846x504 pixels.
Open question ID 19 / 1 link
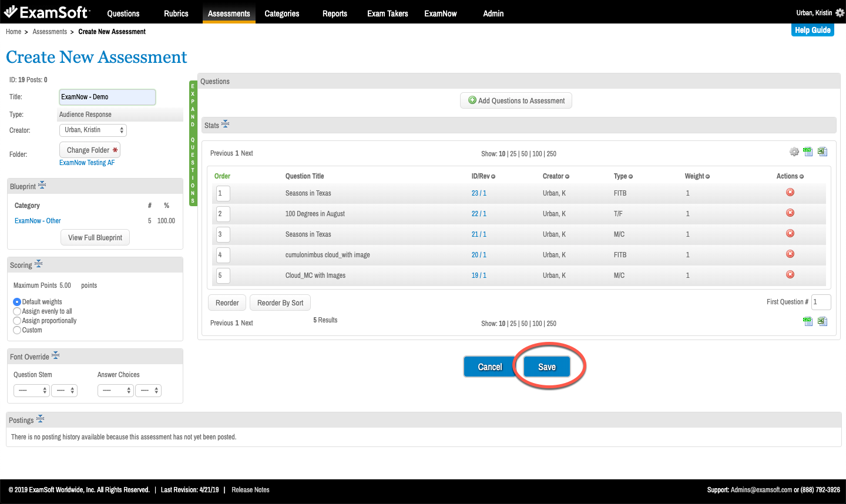tap(479, 275)
